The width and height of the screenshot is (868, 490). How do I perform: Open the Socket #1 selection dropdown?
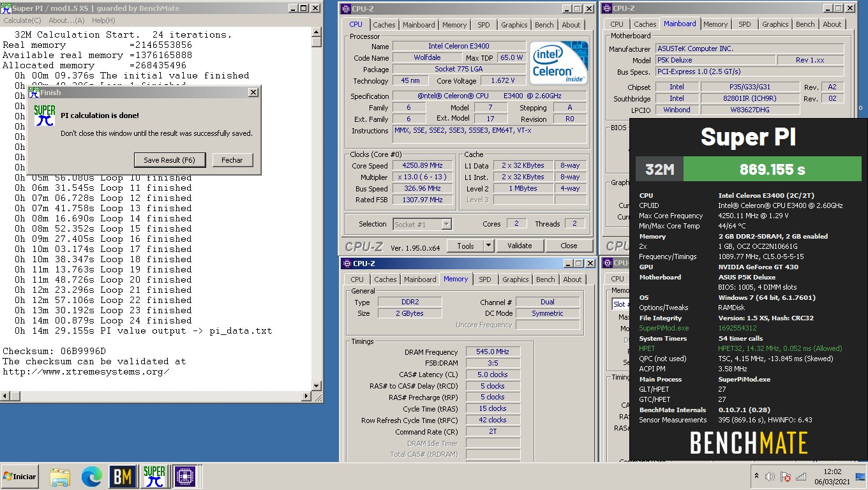(423, 224)
